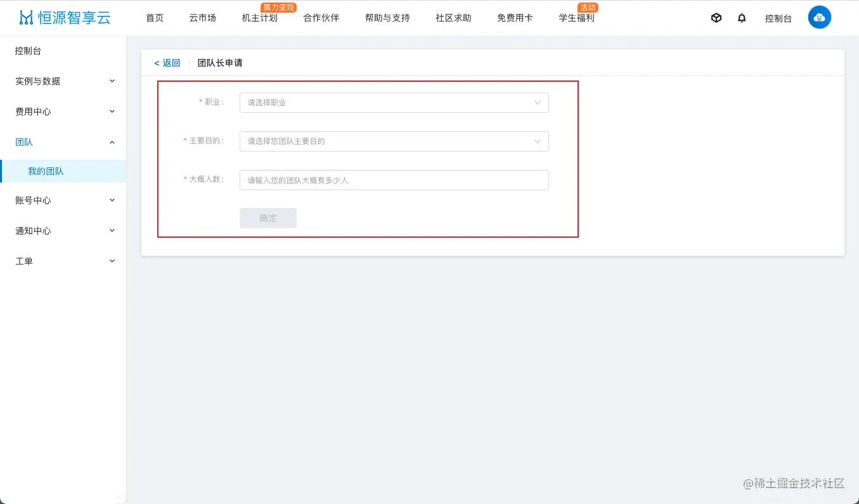Click the 算力变现 badge
The width and height of the screenshot is (859, 504).
coord(279,8)
